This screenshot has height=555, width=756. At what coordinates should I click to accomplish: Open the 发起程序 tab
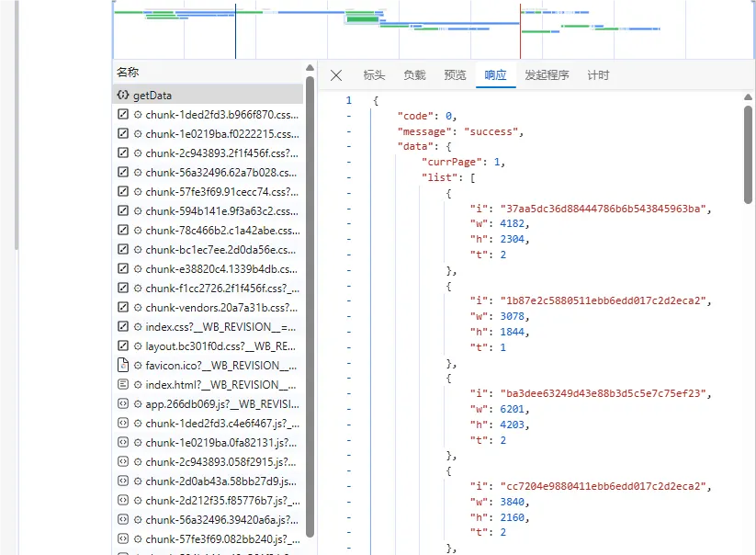pos(547,75)
